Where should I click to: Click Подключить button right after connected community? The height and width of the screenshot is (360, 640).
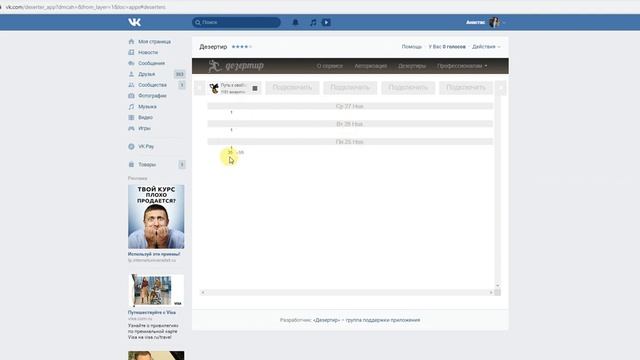click(x=292, y=88)
